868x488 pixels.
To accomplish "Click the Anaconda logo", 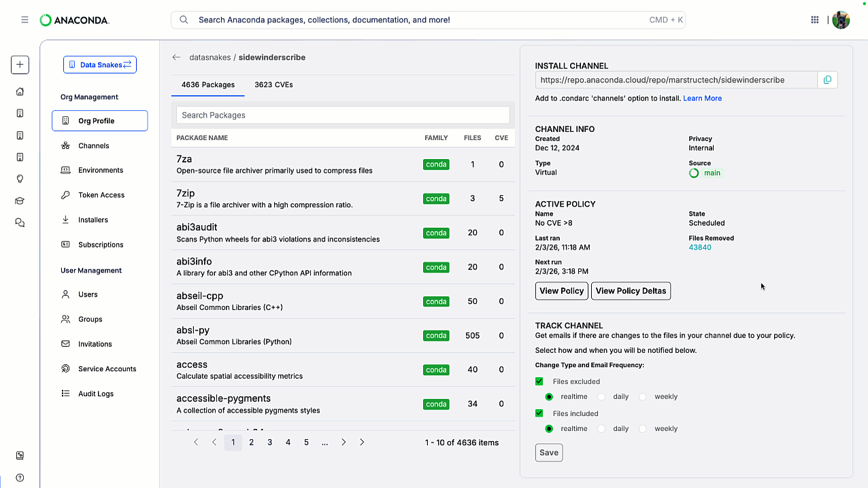I will pyautogui.click(x=74, y=20).
